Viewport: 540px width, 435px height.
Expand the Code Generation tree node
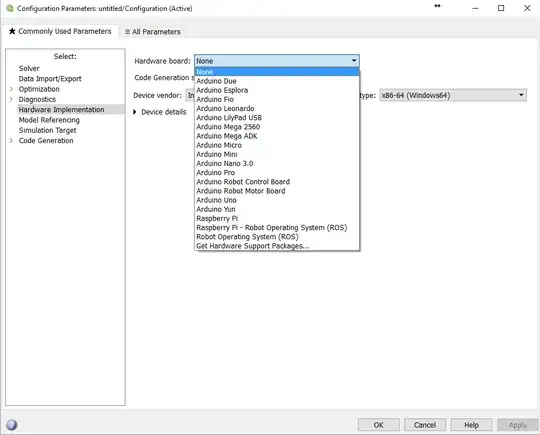click(x=11, y=141)
